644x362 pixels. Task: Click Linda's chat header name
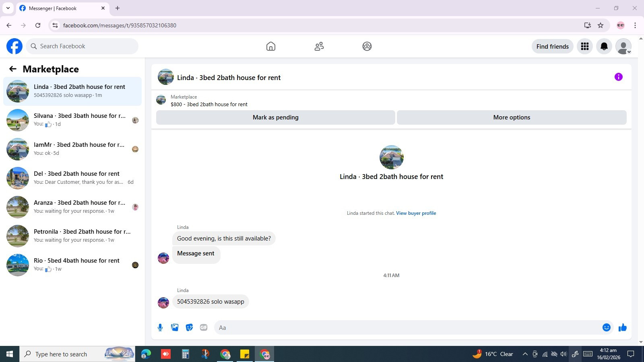point(229,78)
